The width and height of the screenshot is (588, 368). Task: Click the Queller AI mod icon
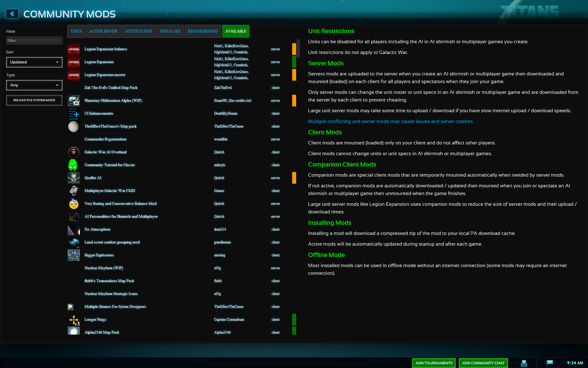[x=73, y=178]
